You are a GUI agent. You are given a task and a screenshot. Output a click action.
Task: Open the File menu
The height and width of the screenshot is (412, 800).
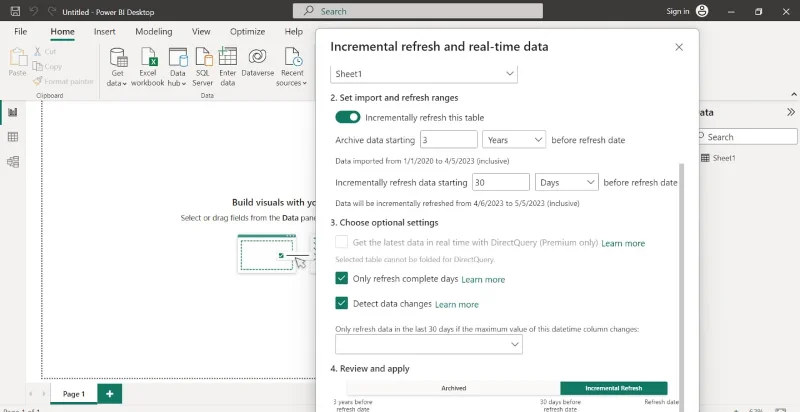click(20, 32)
